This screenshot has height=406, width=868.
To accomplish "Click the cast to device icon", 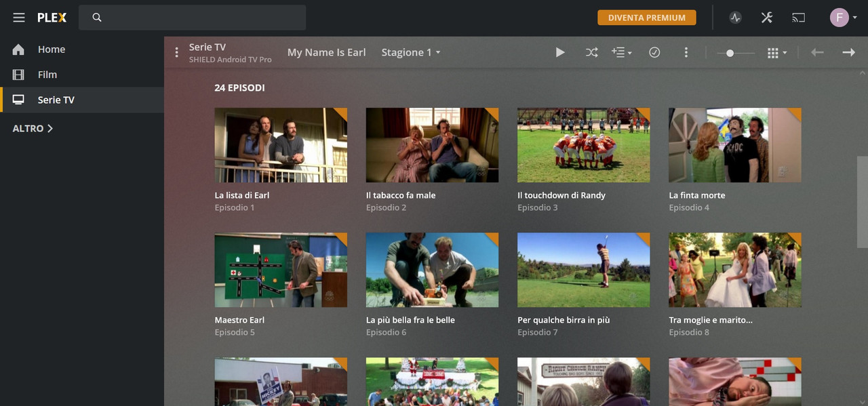I will 799,18.
